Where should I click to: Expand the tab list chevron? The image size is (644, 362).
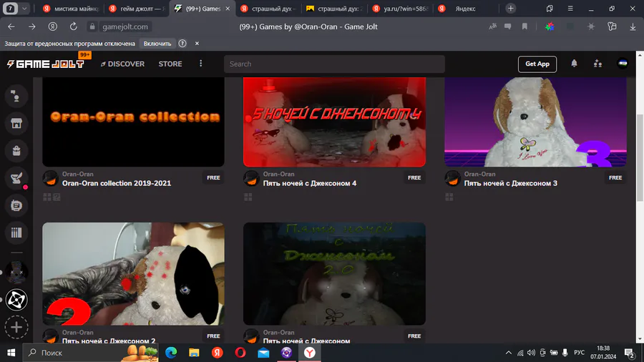click(24, 9)
